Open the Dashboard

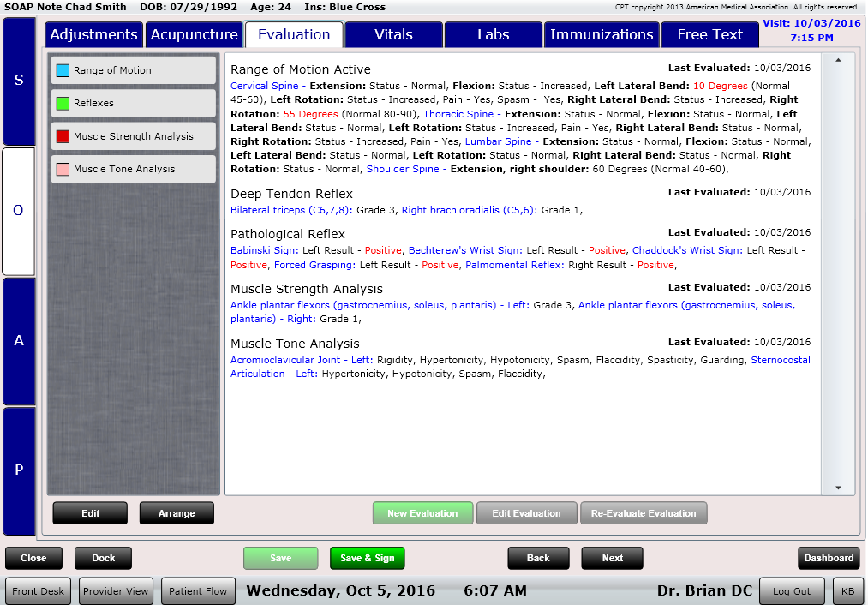point(828,558)
